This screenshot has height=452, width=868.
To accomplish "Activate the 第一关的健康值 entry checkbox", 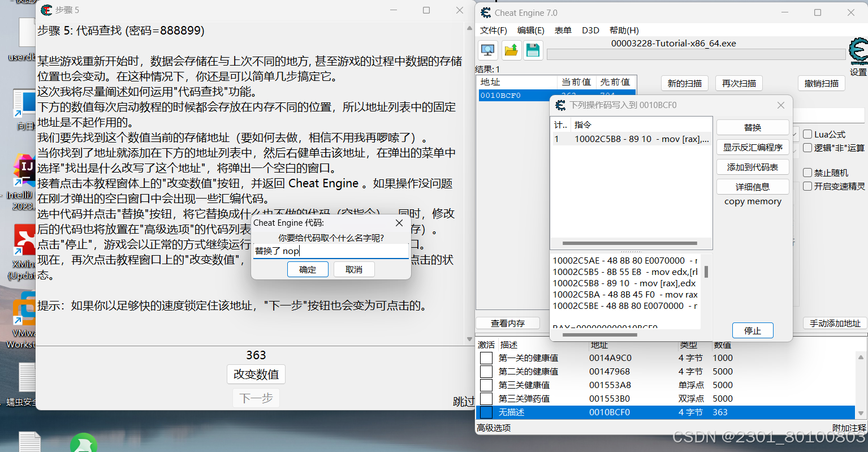I will click(x=486, y=358).
